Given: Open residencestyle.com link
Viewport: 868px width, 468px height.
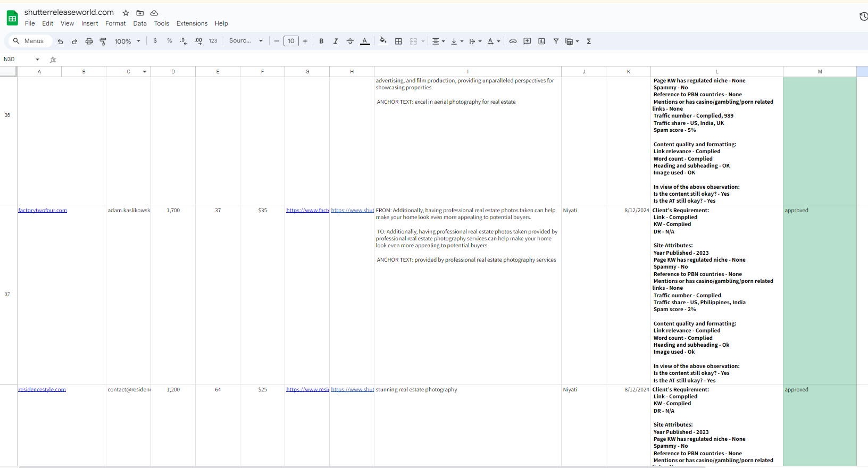Looking at the screenshot, I should (x=42, y=390).
